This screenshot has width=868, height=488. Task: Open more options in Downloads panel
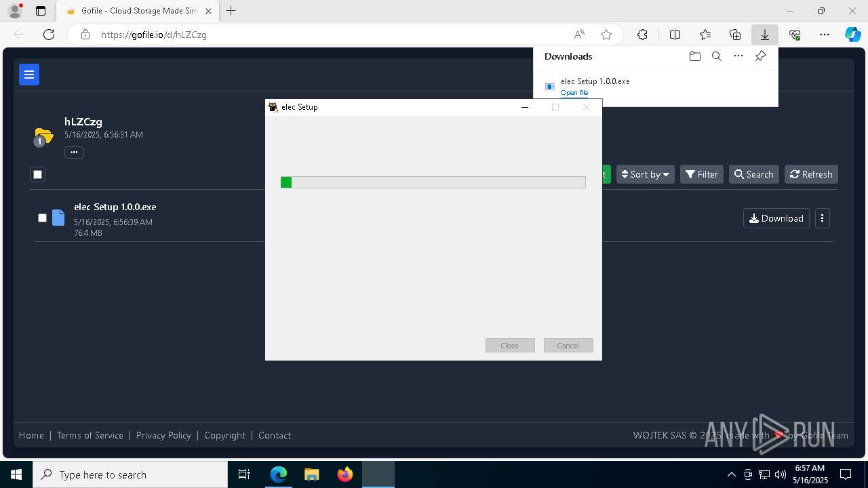(738, 56)
